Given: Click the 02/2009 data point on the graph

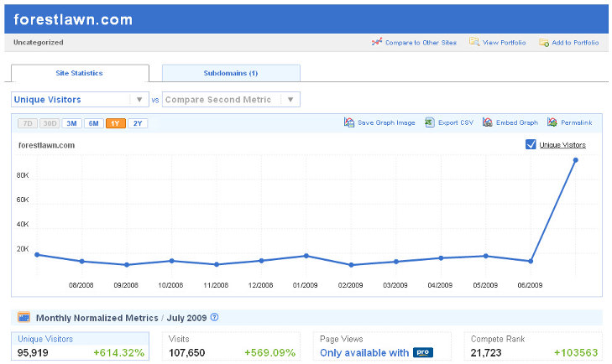Looking at the screenshot, I should click(351, 265).
